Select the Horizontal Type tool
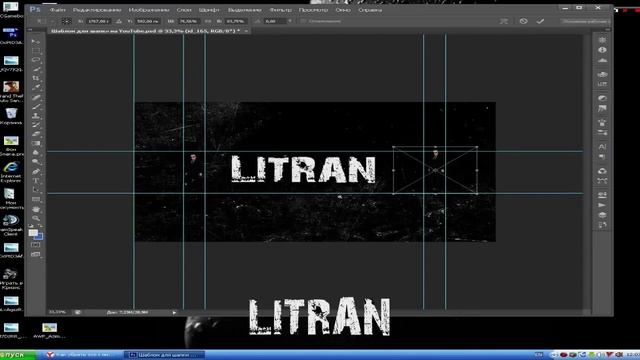640x360 pixels. [36, 181]
